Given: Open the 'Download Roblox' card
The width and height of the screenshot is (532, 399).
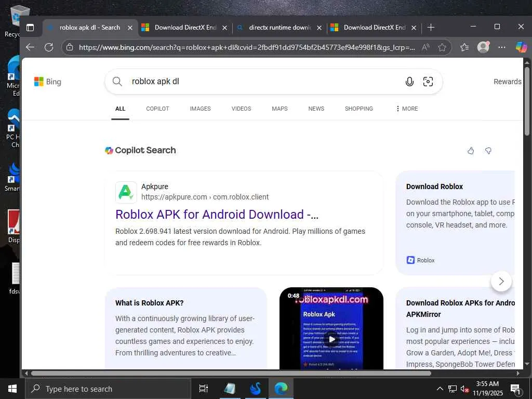Looking at the screenshot, I should (455, 223).
